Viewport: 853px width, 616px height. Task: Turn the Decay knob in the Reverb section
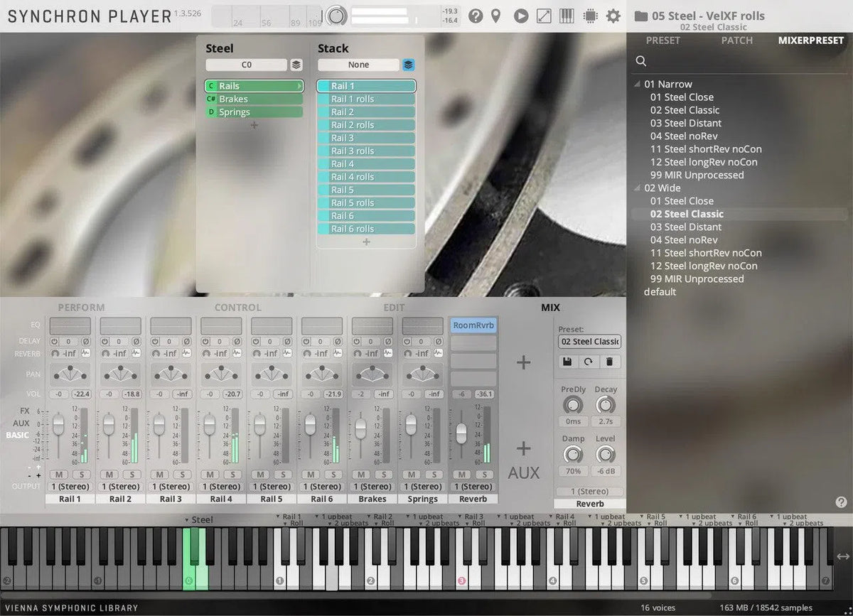[x=606, y=405]
